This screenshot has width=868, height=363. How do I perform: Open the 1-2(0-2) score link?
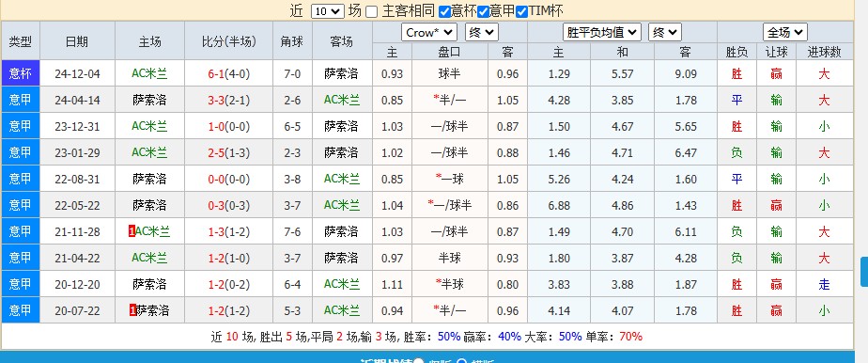228,284
